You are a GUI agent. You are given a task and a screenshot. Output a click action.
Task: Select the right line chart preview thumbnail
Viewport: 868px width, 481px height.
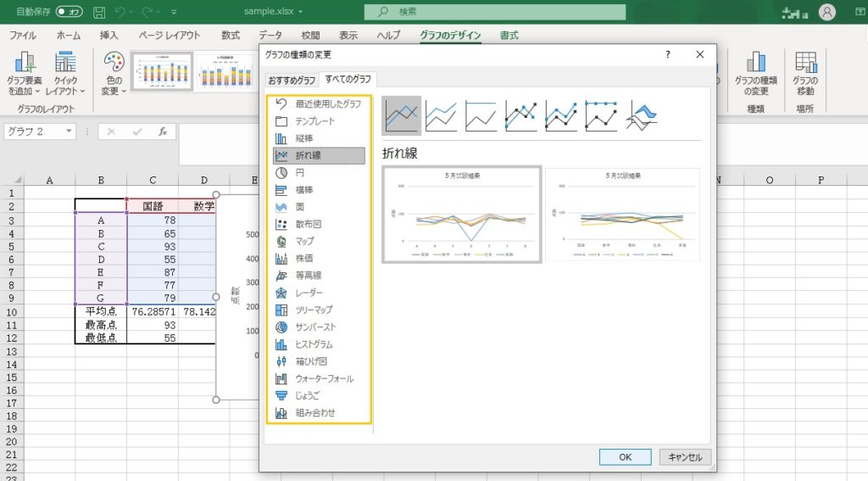click(622, 214)
